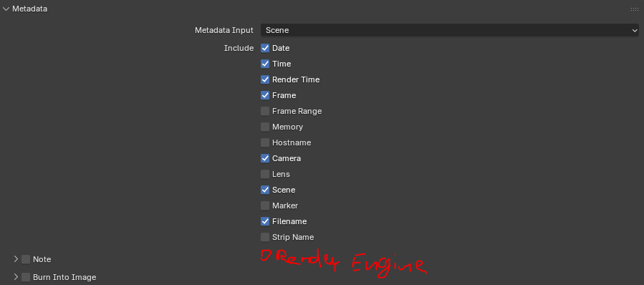Enable the Note checkbox
Image resolution: width=644 pixels, height=285 pixels.
pos(26,259)
